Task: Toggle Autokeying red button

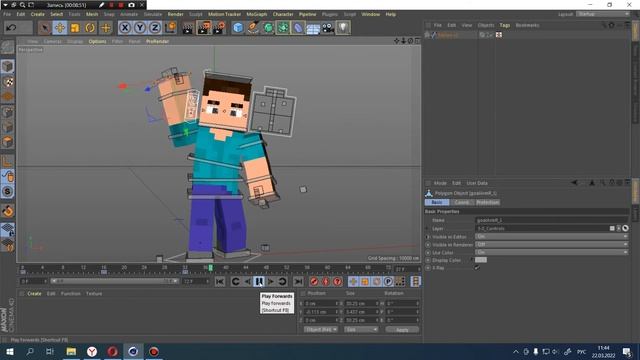Action: point(326,282)
